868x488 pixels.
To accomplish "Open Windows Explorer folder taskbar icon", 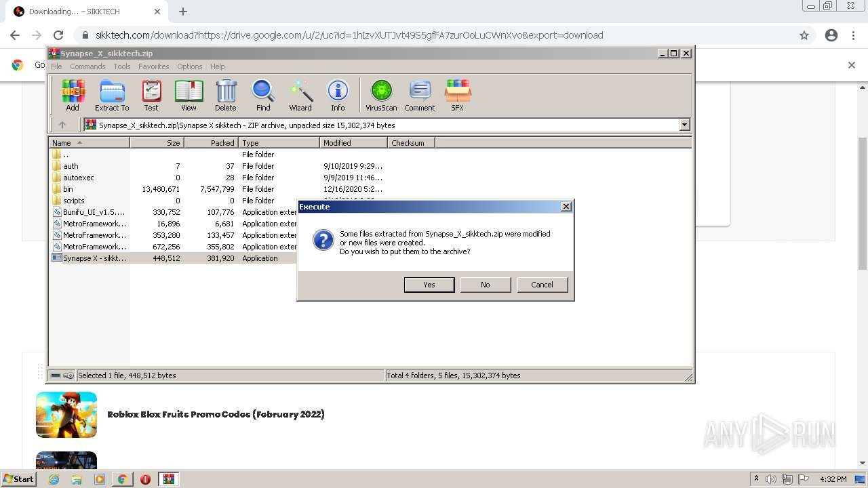I will [77, 479].
